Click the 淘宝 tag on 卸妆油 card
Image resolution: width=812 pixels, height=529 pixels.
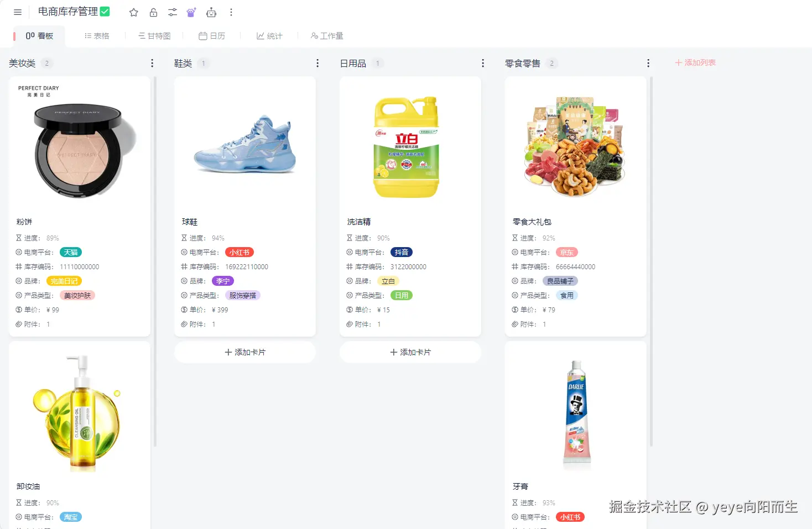tap(70, 517)
